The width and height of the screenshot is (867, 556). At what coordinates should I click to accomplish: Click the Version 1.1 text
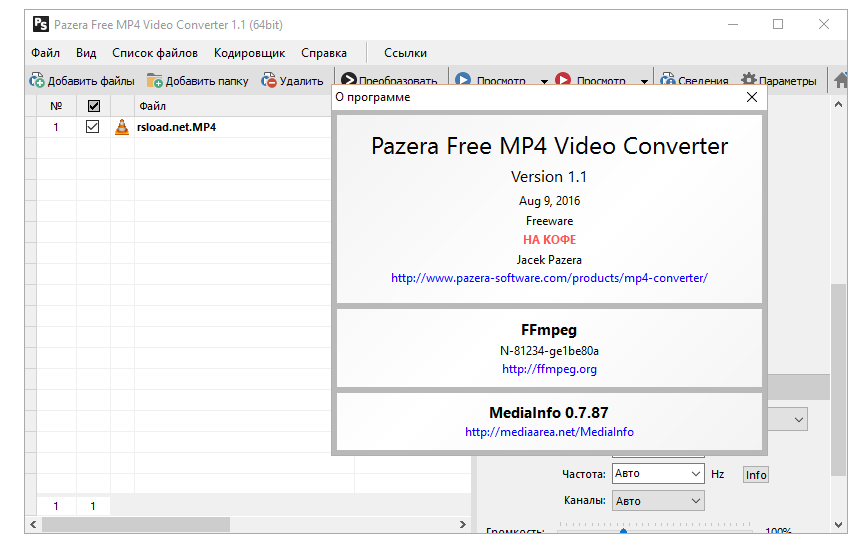549,177
